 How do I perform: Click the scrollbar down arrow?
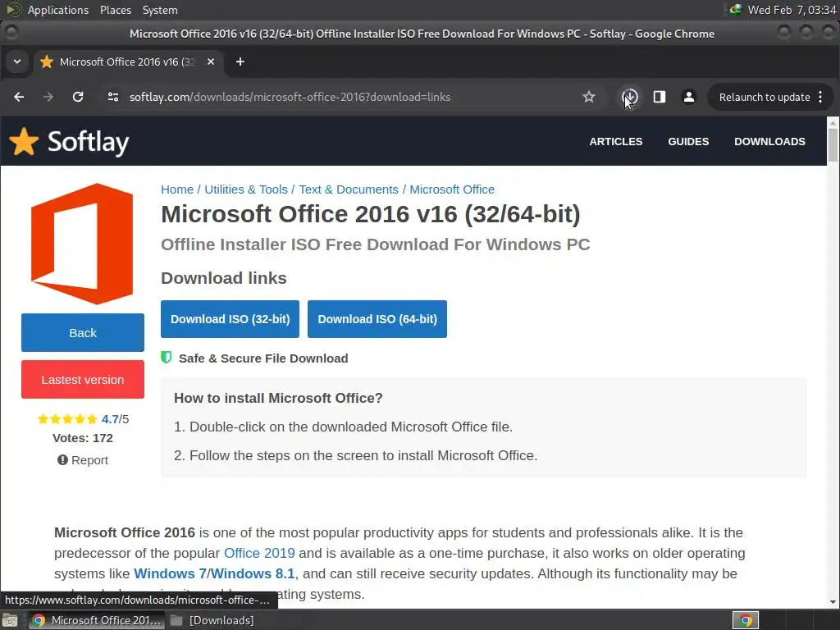(x=833, y=602)
